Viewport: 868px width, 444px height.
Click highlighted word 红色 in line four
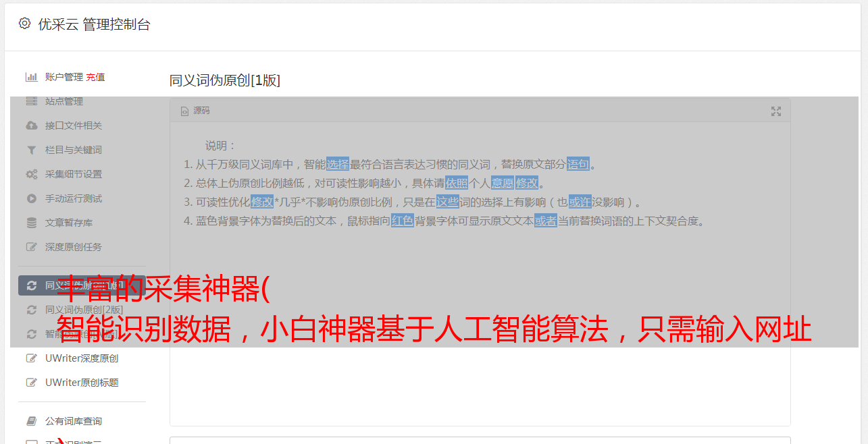pos(403,221)
